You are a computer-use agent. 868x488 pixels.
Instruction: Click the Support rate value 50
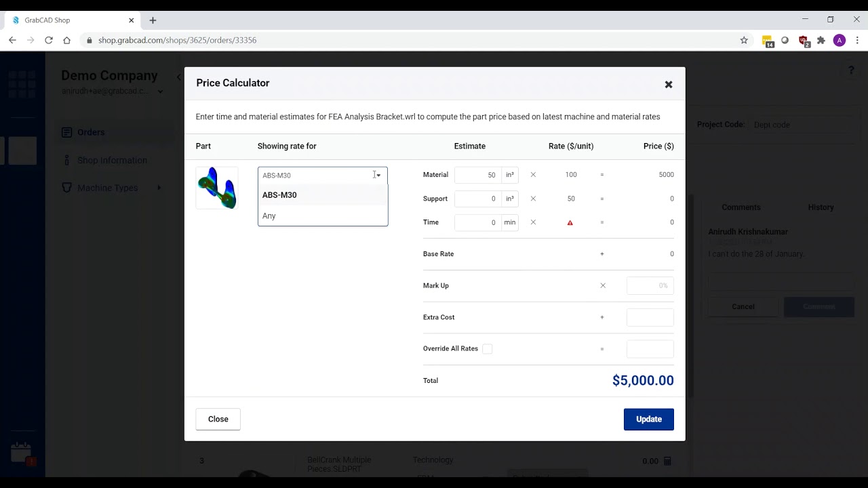pos(571,199)
